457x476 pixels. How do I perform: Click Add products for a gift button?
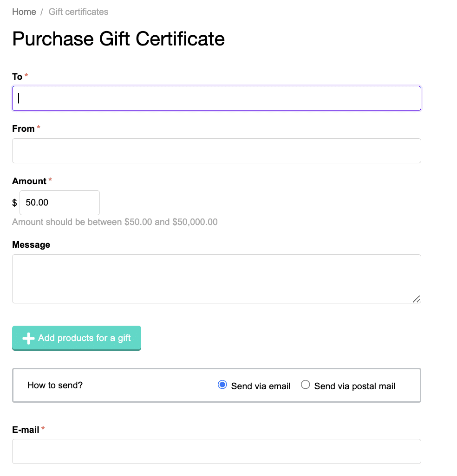point(77,338)
